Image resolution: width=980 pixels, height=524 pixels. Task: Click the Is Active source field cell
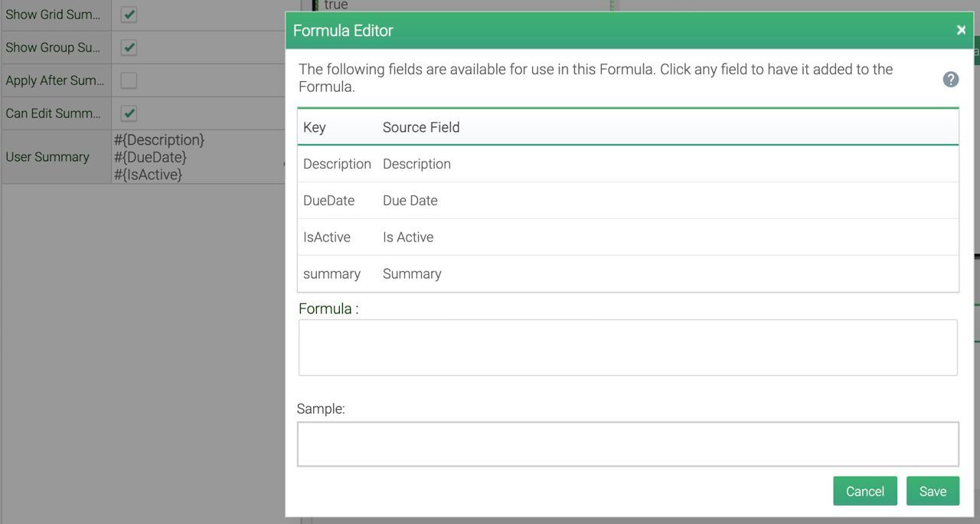(x=408, y=237)
